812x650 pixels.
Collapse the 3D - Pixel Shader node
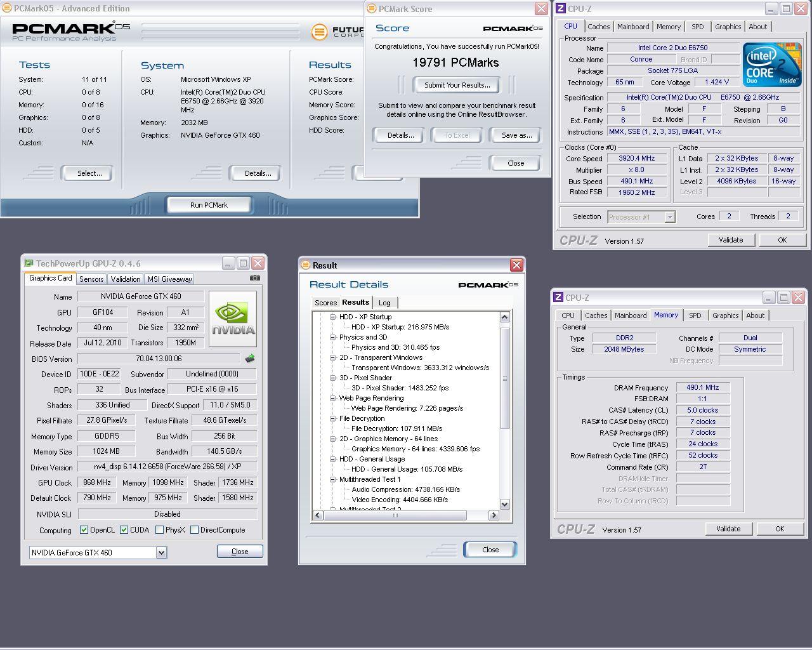click(x=332, y=378)
